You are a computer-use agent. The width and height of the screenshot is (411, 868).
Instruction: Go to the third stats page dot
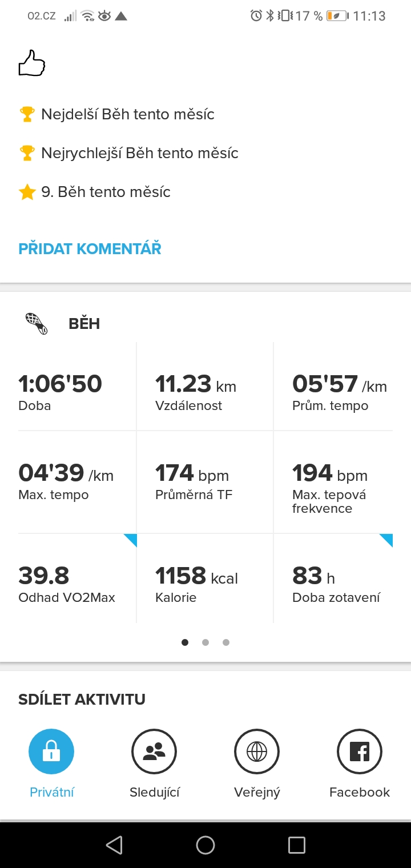[x=226, y=642]
